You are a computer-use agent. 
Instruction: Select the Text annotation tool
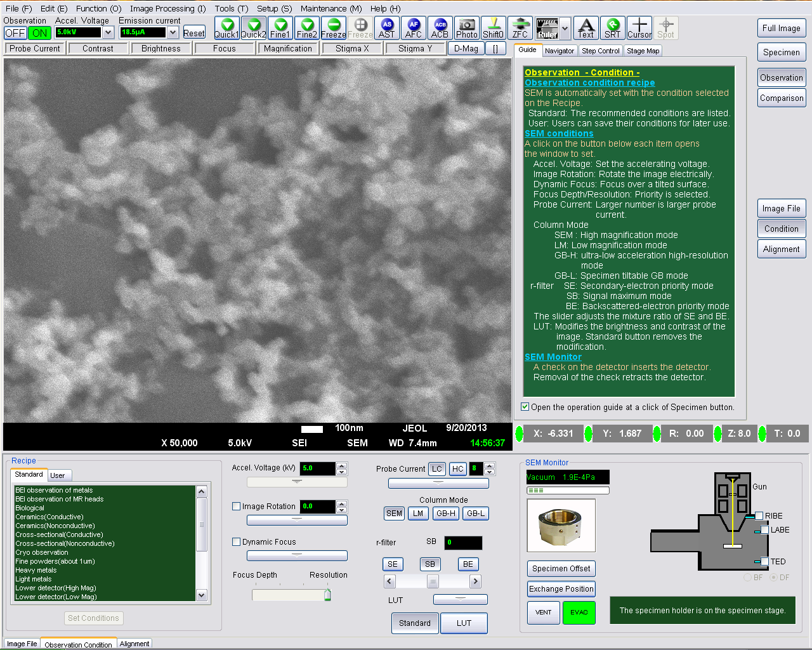tap(586, 28)
